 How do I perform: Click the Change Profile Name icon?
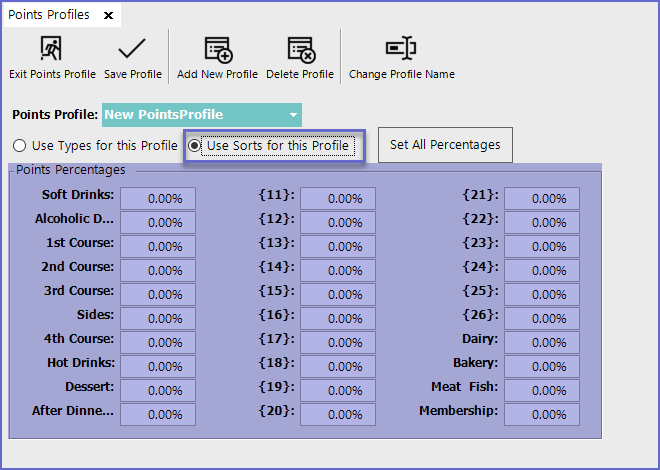click(401, 48)
